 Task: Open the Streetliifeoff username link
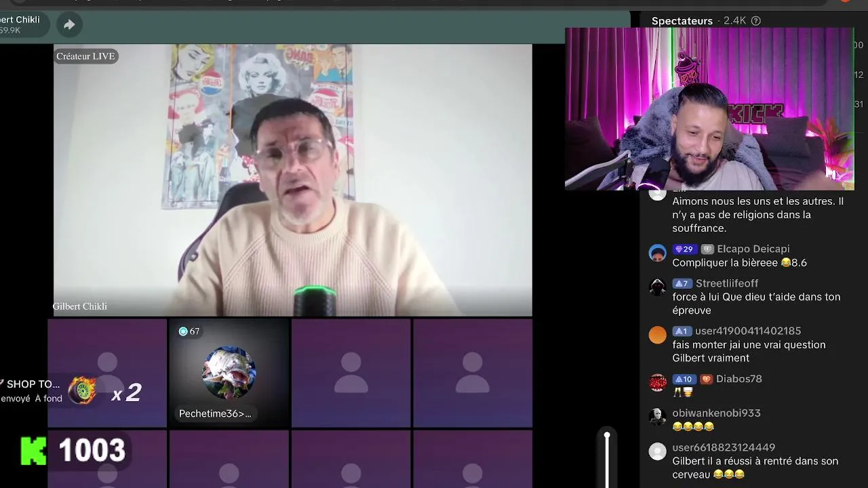(x=727, y=283)
